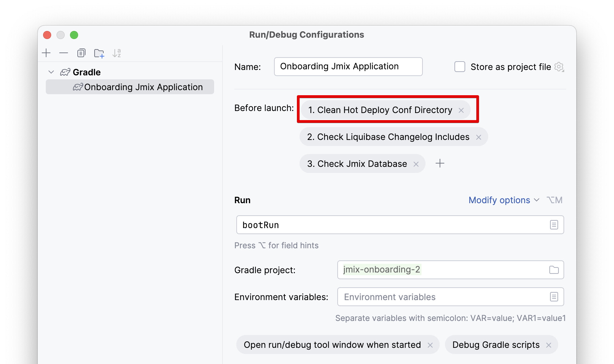
Task: Expand the bootRun field editor icon
Action: point(554,225)
